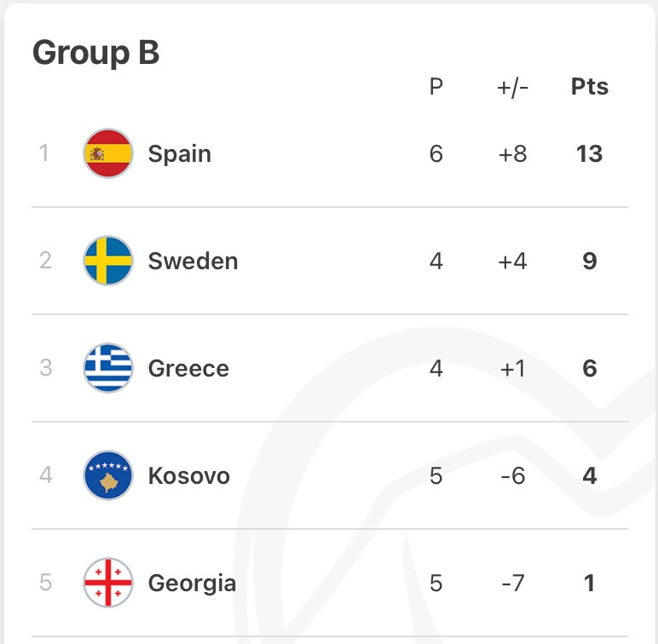Click Spain's rank number 1

[x=44, y=152]
